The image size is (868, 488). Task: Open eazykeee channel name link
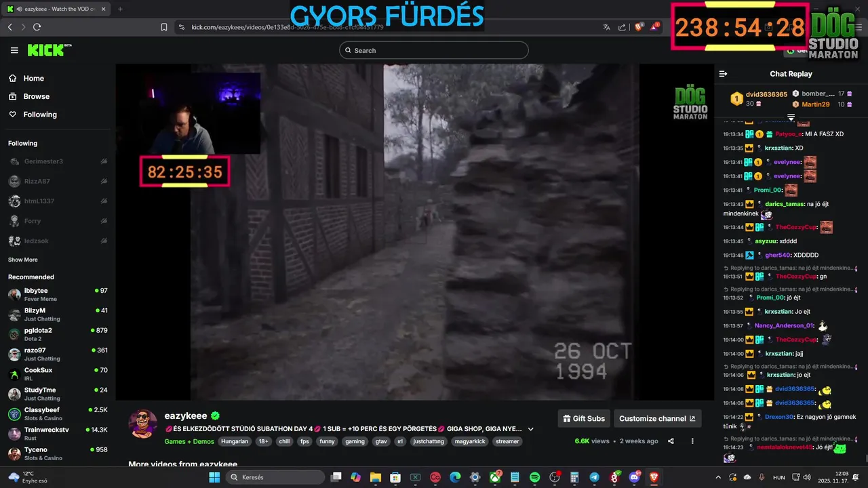pyautogui.click(x=186, y=416)
